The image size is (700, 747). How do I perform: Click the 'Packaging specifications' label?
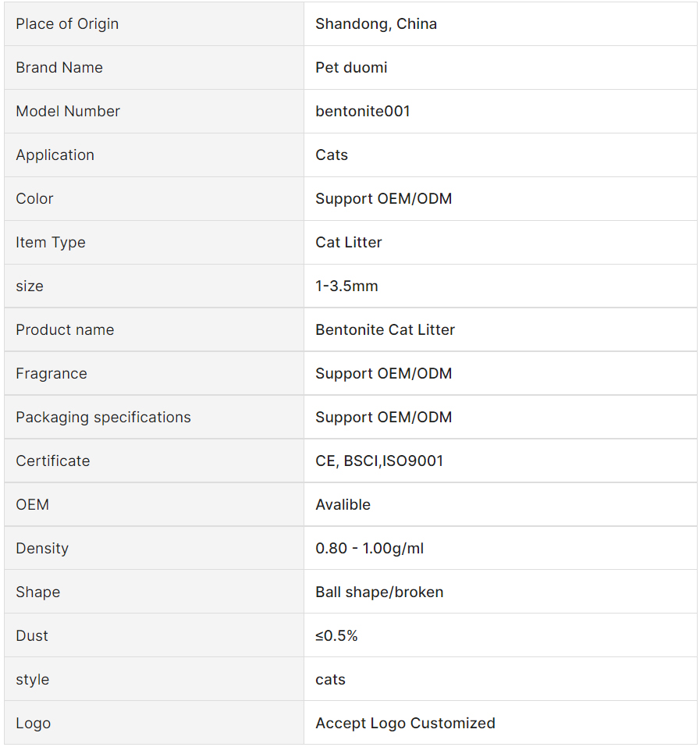(x=103, y=418)
